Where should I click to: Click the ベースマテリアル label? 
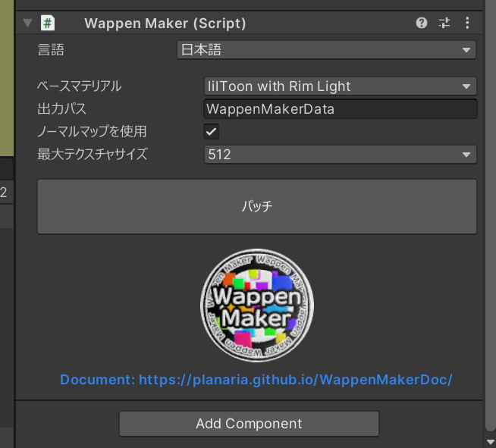tap(79, 86)
